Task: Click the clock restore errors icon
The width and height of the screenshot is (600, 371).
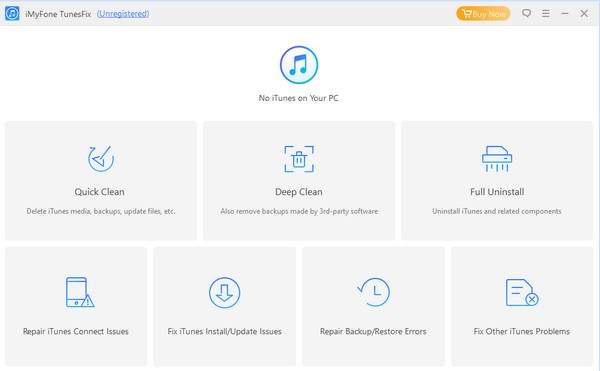Action: pos(373,292)
